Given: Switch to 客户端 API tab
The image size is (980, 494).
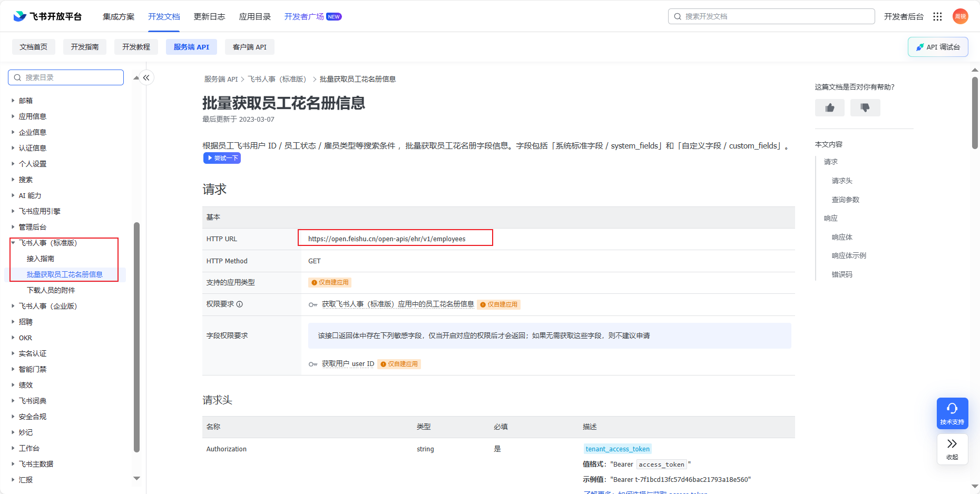Looking at the screenshot, I should (250, 47).
